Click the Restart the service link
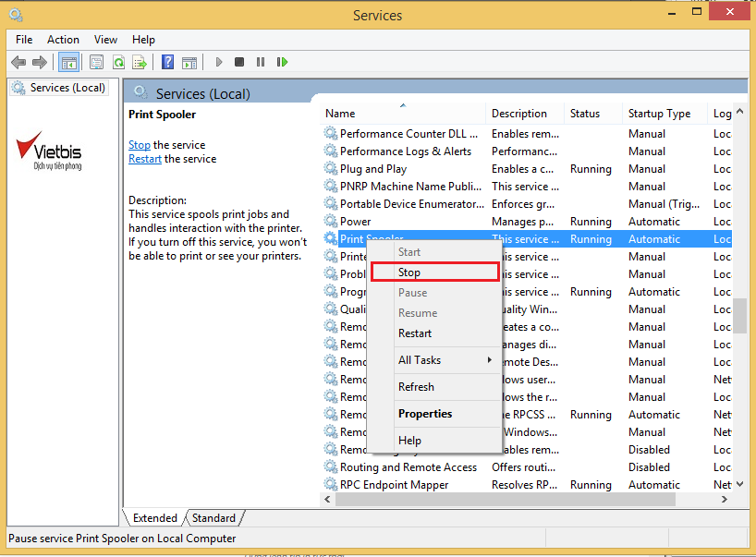The image size is (756, 557). click(x=145, y=159)
